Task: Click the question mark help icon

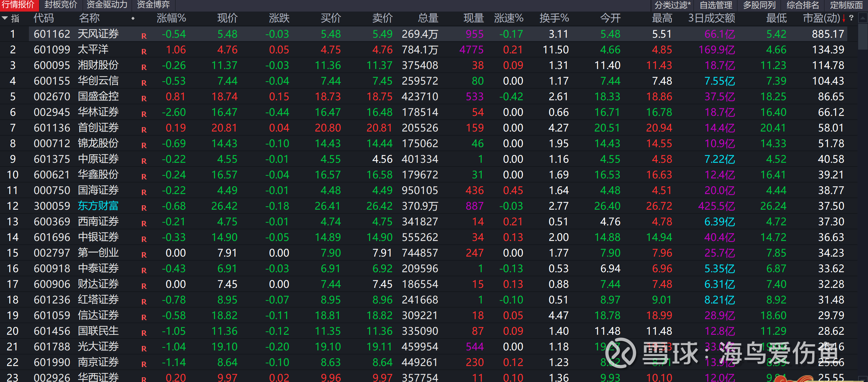Action: [851, 18]
